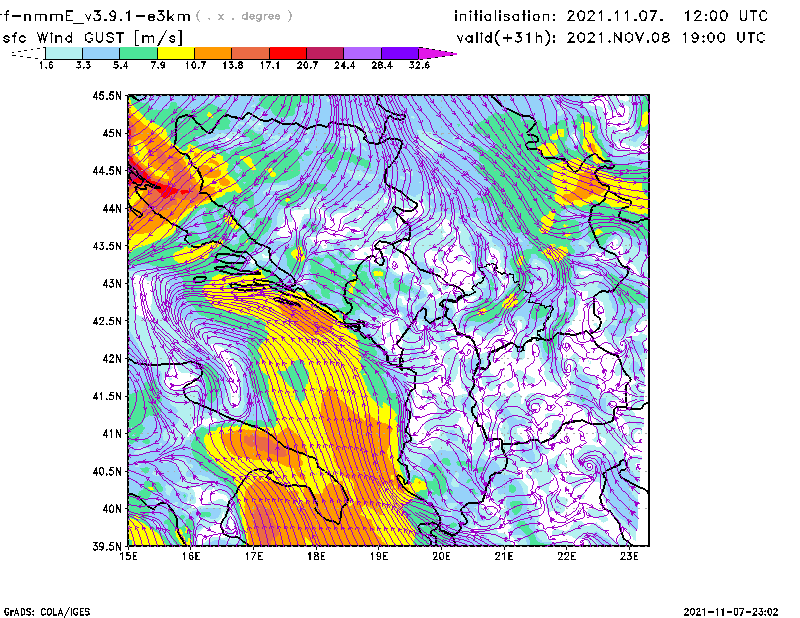Click the 20E longitude label
Image resolution: width=800 pixels, height=618 pixels.
point(441,556)
